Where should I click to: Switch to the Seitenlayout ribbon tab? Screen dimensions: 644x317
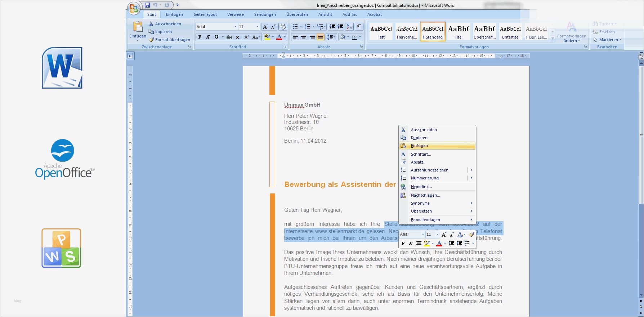[x=205, y=14]
